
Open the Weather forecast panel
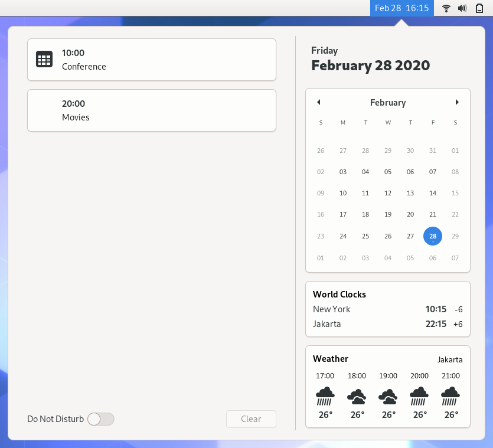tap(387, 386)
